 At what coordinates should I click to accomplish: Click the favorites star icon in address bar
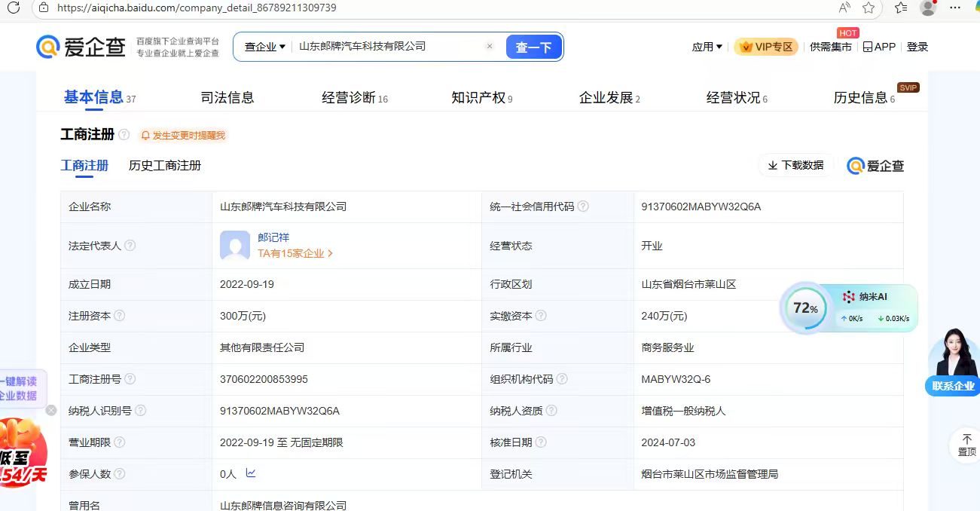869,8
